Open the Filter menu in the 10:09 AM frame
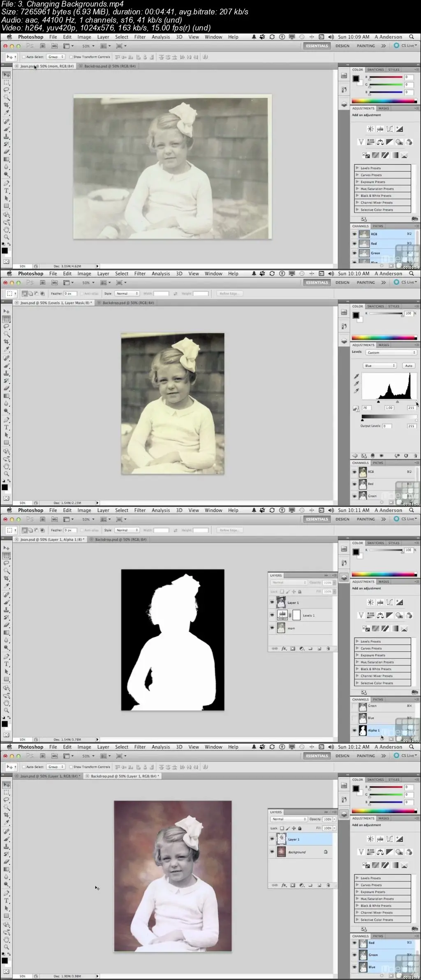Screen dimensions: 421x980 (x=140, y=37)
